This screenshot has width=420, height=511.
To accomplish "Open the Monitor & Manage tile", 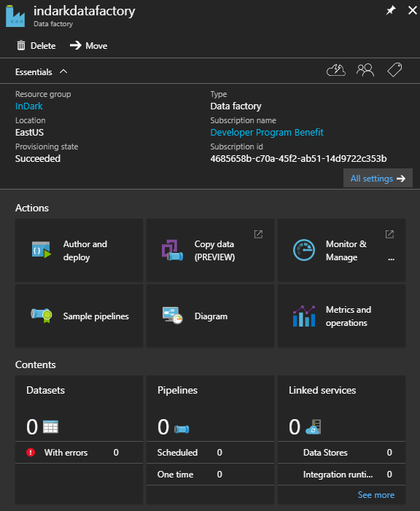I will coord(341,250).
